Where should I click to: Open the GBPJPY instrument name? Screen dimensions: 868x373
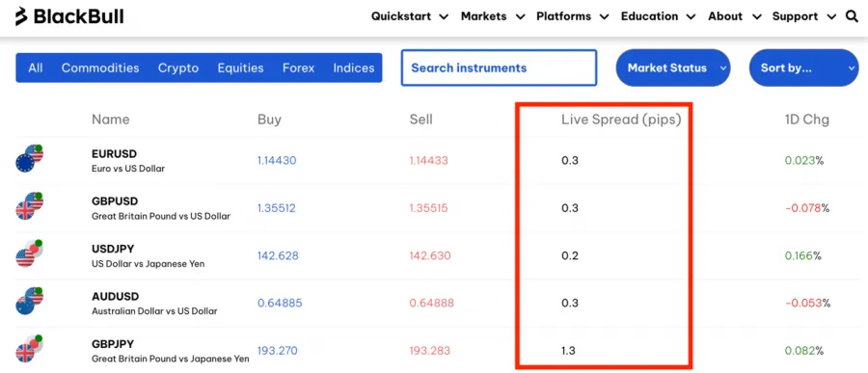point(113,344)
